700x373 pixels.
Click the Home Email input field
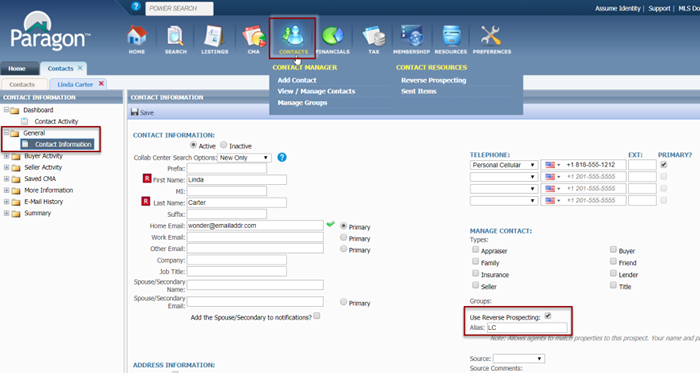255,225
